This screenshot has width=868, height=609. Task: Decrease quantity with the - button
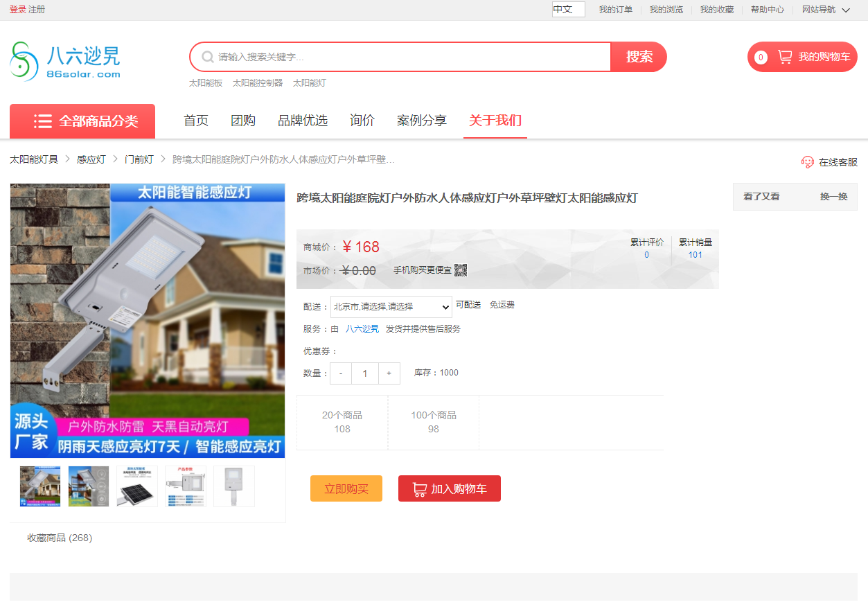[x=340, y=373]
